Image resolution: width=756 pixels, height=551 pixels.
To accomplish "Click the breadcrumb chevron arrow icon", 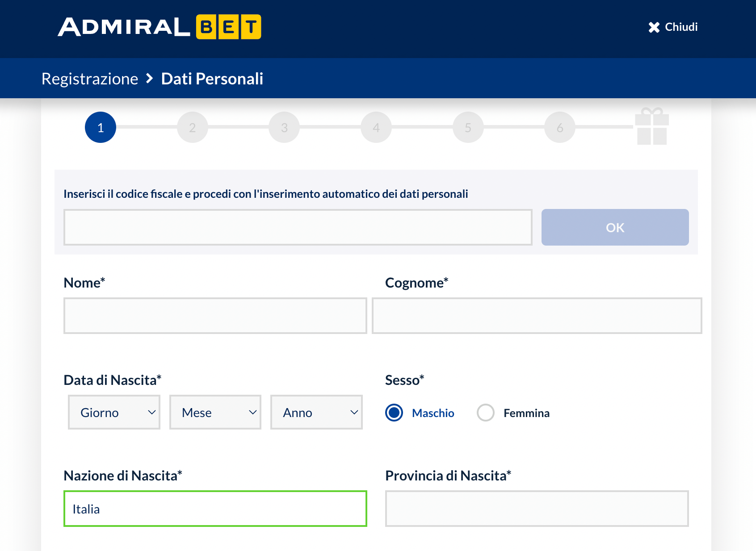I will [x=150, y=79].
